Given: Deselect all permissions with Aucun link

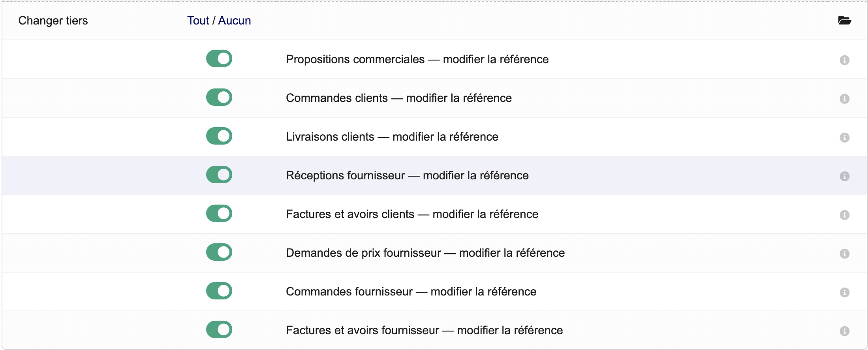Looking at the screenshot, I should click(235, 20).
